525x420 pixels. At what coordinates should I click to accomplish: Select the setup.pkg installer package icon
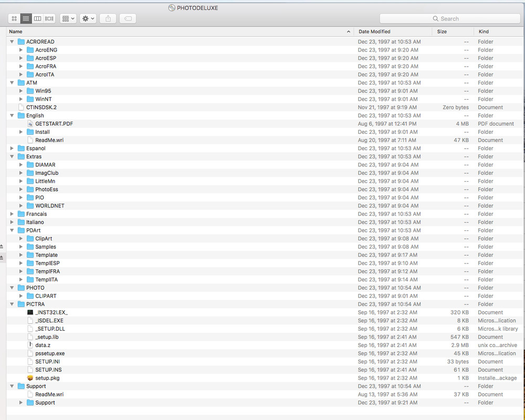(x=30, y=378)
